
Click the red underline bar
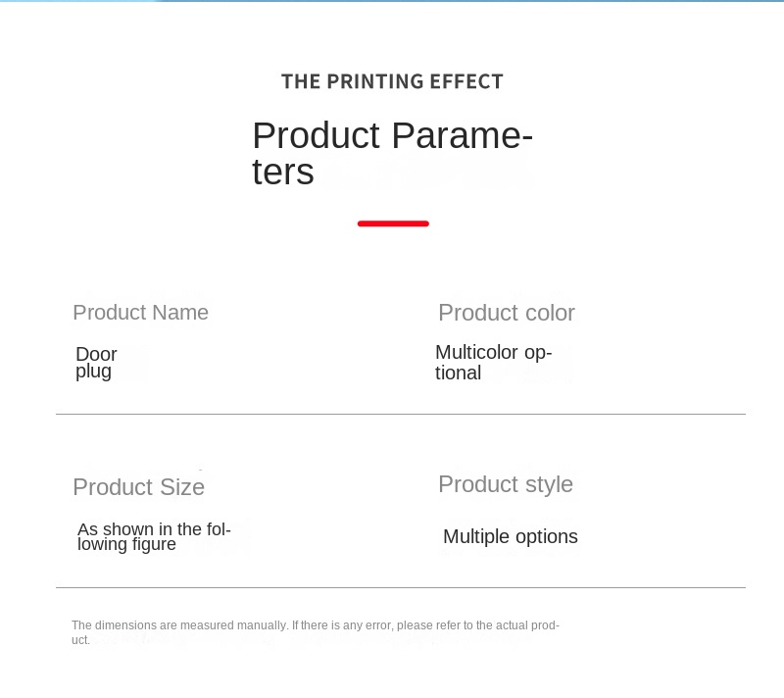click(393, 224)
